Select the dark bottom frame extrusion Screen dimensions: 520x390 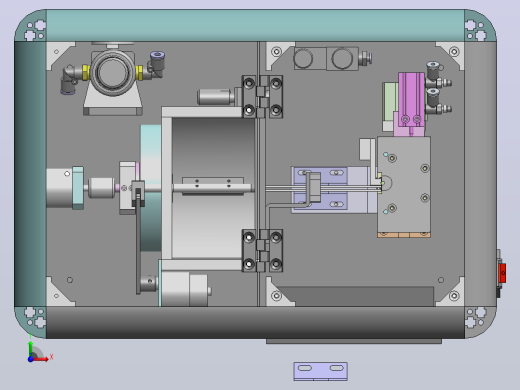[x=255, y=322]
